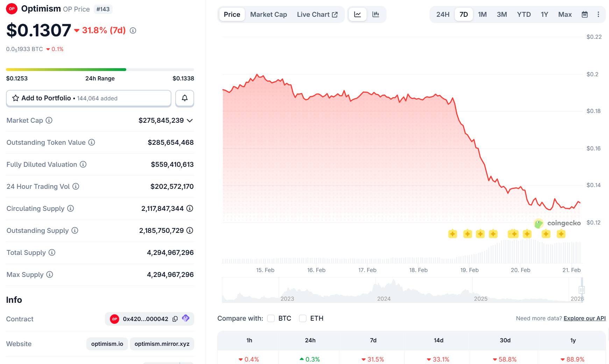The height and width of the screenshot is (364, 609).
Task: Click the Market Cap info icon
Action: (x=49, y=120)
